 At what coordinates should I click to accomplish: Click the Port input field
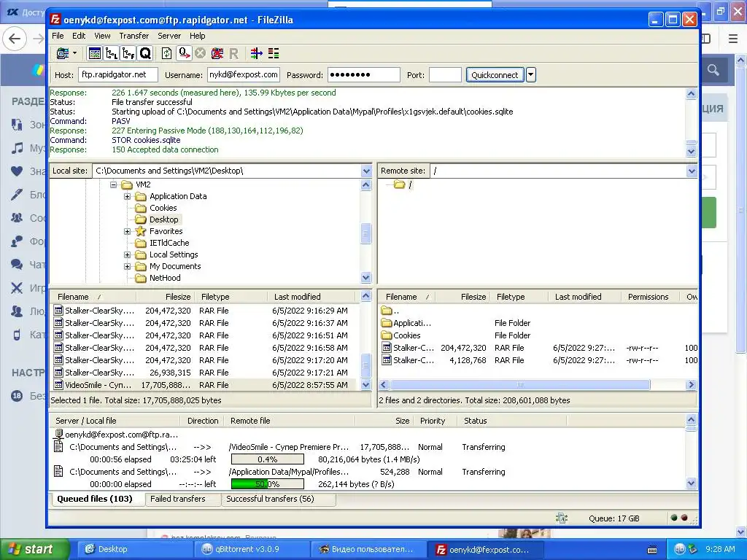(446, 75)
